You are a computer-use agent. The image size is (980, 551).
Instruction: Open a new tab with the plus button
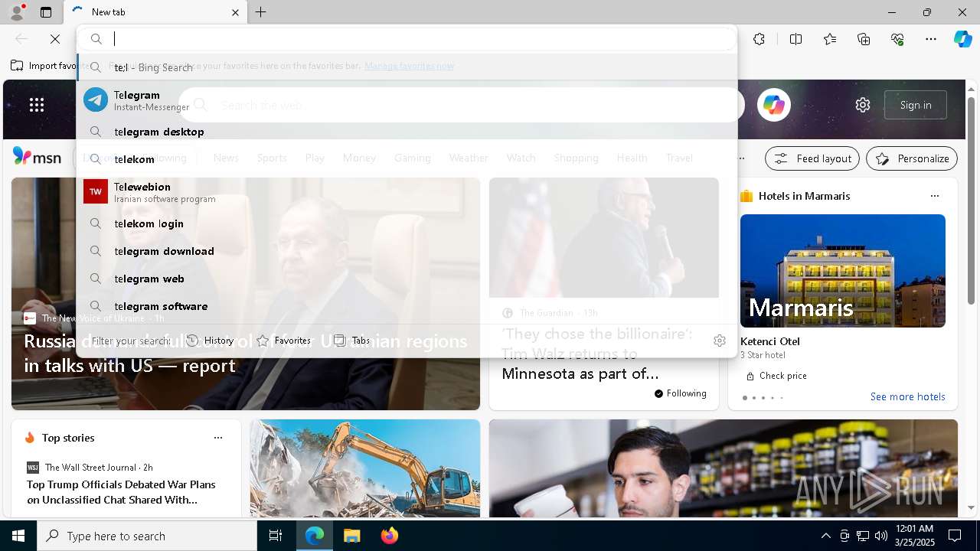pyautogui.click(x=261, y=12)
